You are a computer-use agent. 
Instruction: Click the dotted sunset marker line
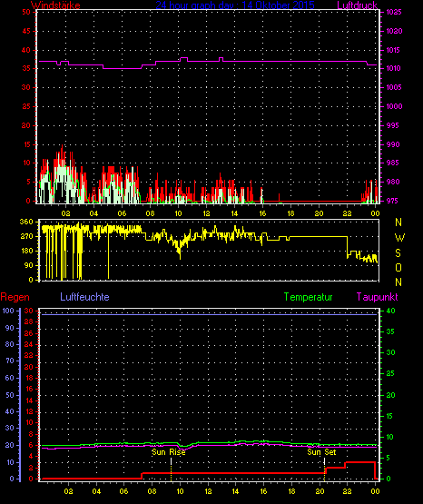[324, 469]
